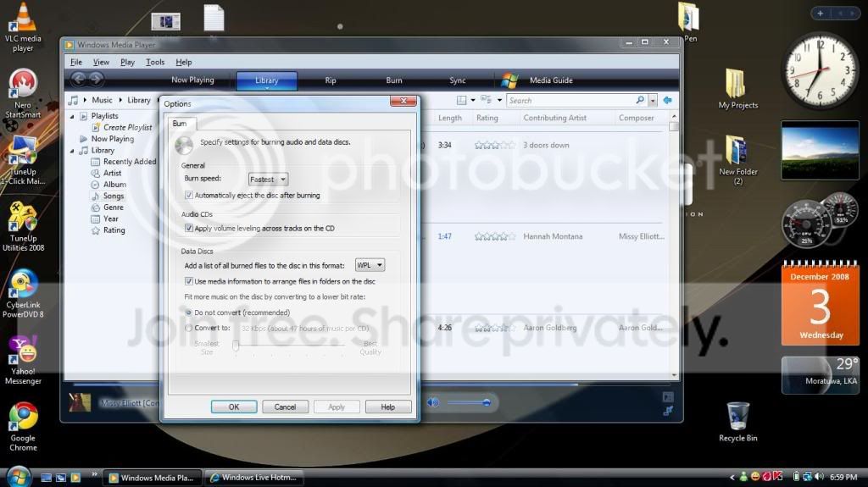Click the switch to compact mode icon
The image size is (868, 487).
[668, 411]
